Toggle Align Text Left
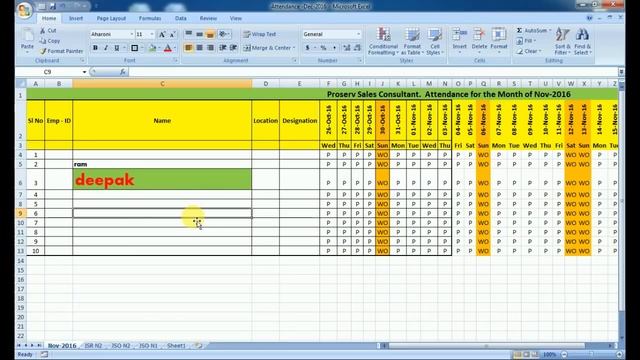This screenshot has height=360, width=640. (x=189, y=48)
